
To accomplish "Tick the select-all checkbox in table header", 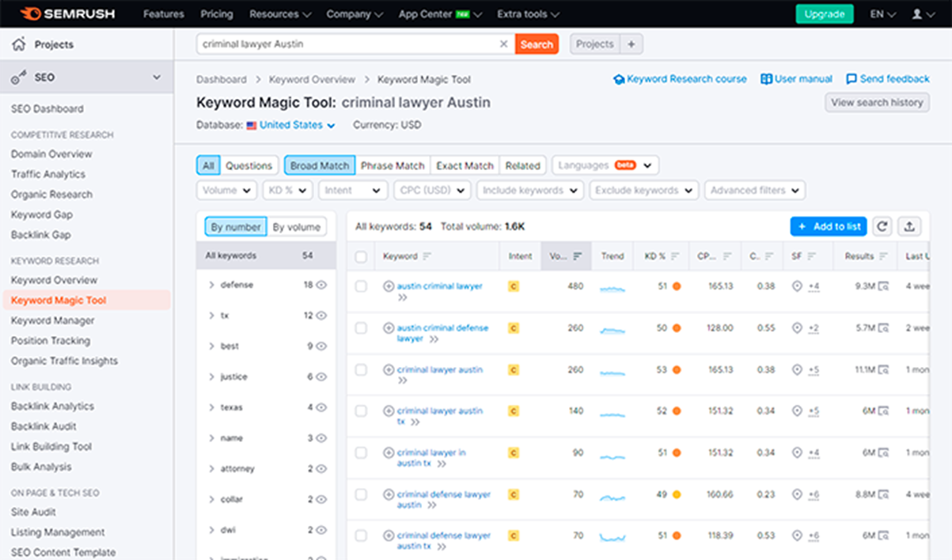I will pyautogui.click(x=361, y=256).
